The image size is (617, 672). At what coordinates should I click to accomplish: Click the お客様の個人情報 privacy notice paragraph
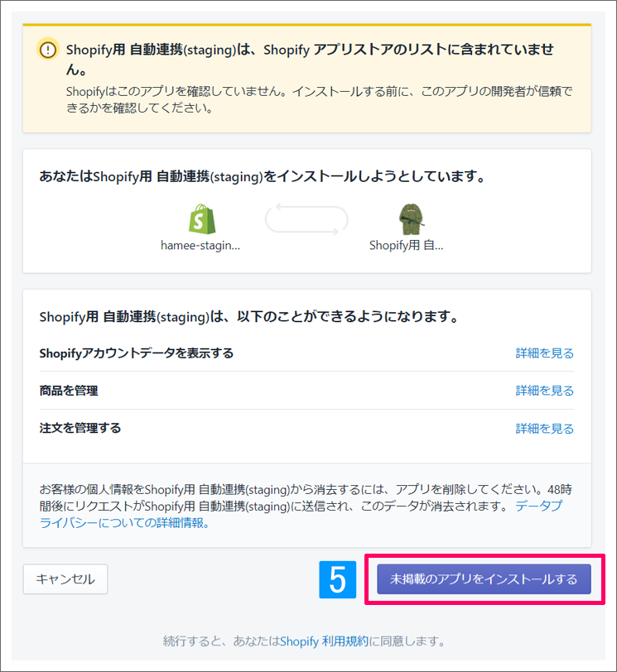(x=306, y=506)
